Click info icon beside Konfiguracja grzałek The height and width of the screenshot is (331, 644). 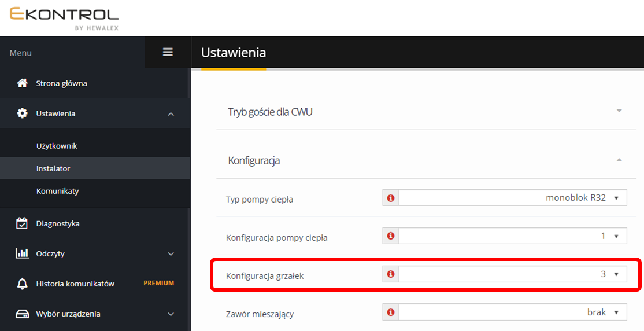pos(391,274)
